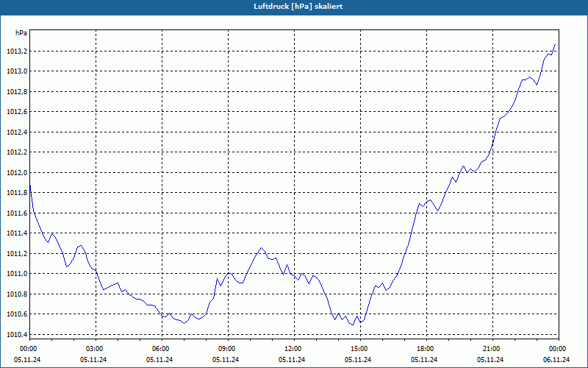This screenshot has height=368, width=588.
Task: Click the 1011,6 axis label
Action: point(16,213)
